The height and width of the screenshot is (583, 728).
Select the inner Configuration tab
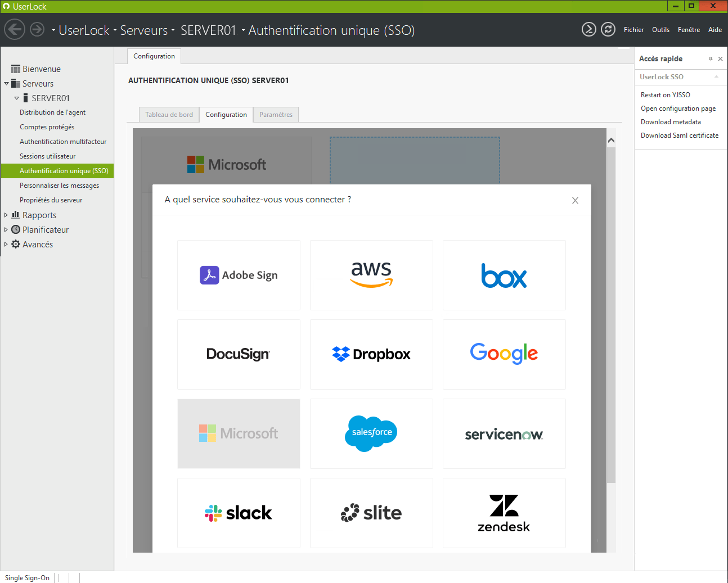click(226, 115)
